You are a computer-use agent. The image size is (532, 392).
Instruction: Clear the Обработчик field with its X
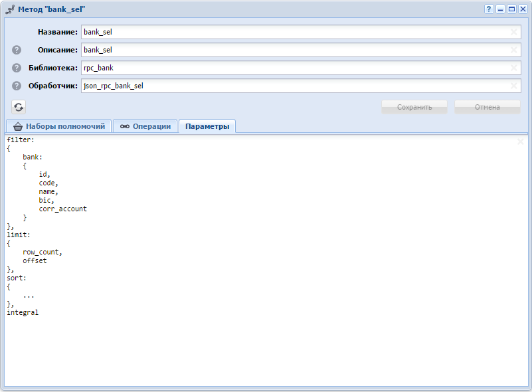[513, 86]
